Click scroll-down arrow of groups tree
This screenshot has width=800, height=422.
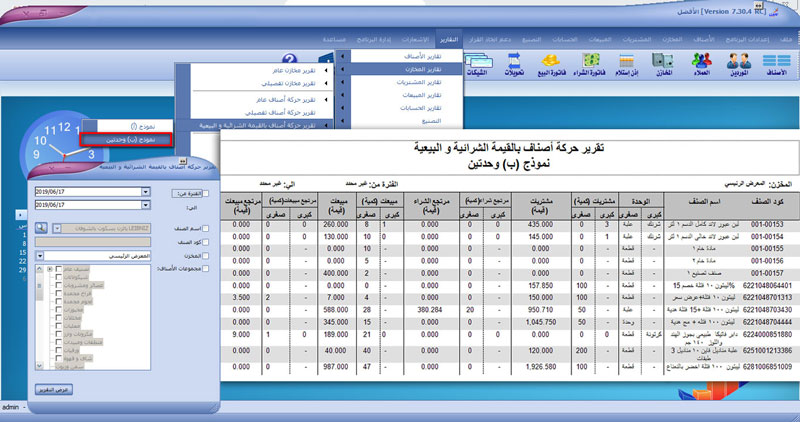(x=39, y=365)
